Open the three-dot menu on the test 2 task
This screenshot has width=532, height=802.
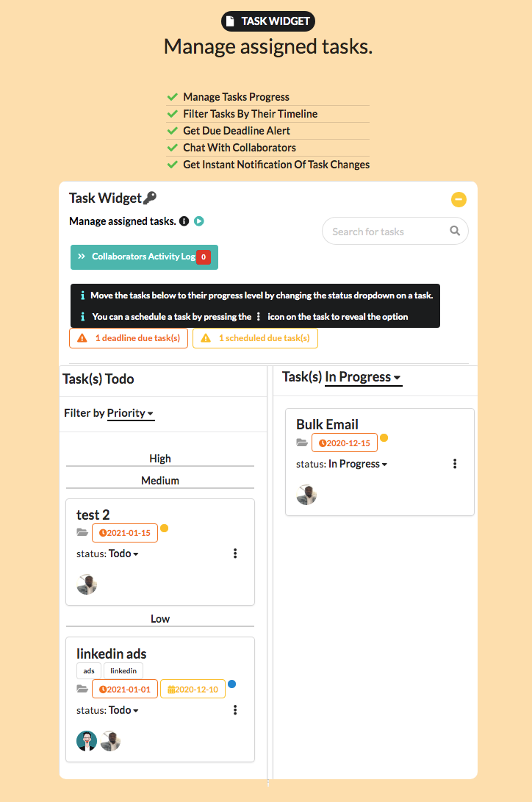(235, 554)
